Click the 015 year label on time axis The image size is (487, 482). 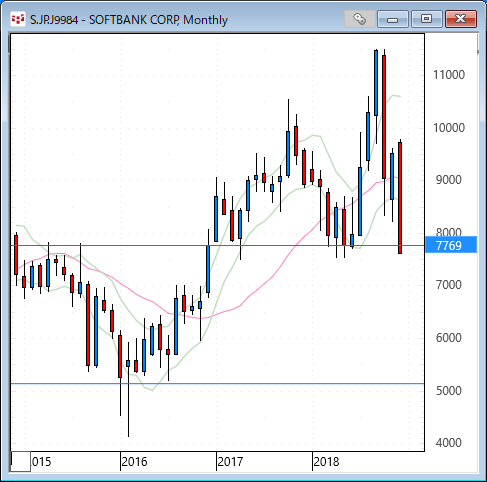(42, 462)
